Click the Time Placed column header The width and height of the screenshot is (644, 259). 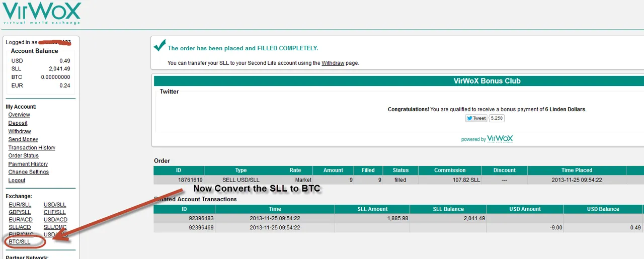(577, 170)
